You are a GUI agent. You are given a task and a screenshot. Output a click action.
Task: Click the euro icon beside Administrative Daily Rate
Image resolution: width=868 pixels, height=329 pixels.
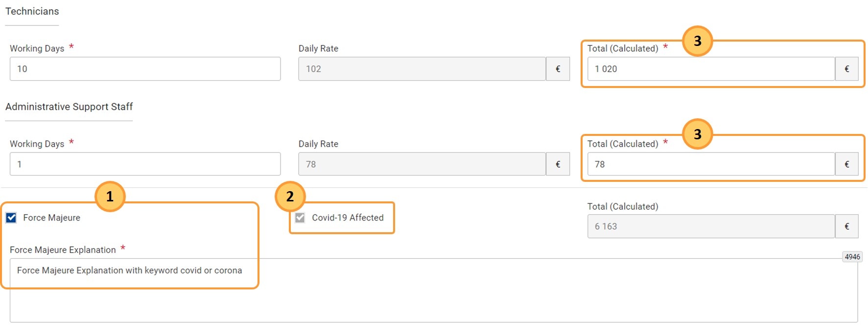pyautogui.click(x=558, y=164)
